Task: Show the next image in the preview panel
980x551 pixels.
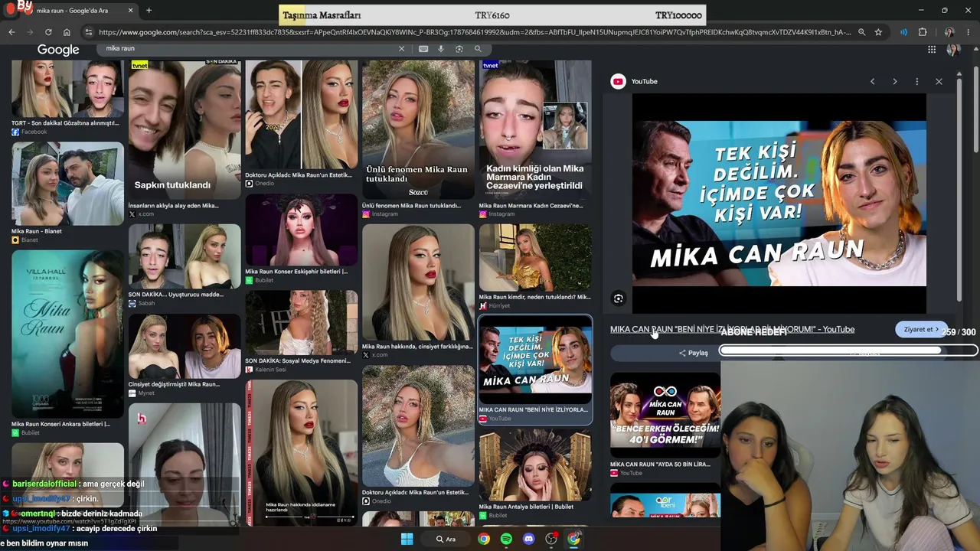Action: click(x=894, y=81)
